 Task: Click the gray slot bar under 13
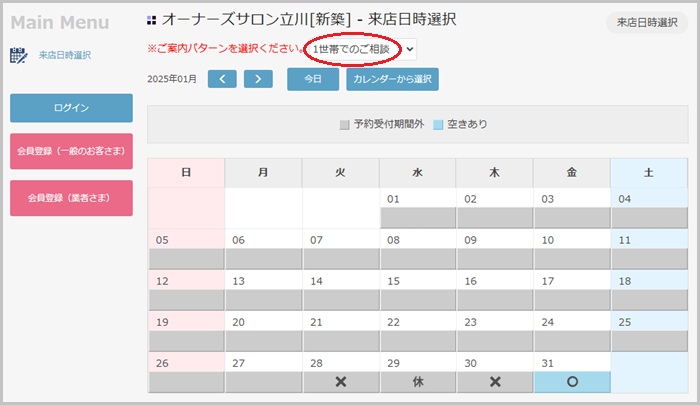pos(263,300)
